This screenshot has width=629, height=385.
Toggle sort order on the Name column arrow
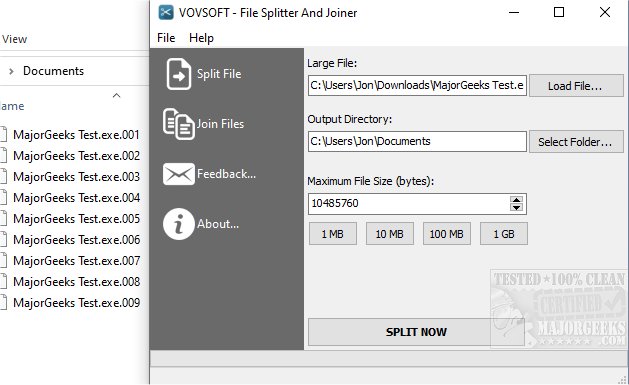(116, 95)
